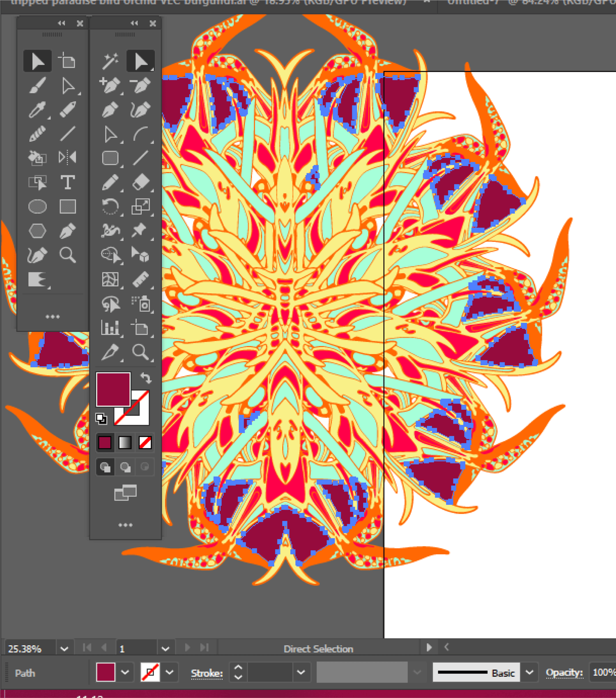Select the Paintbrush tool
The width and height of the screenshot is (616, 698).
pos(37,85)
